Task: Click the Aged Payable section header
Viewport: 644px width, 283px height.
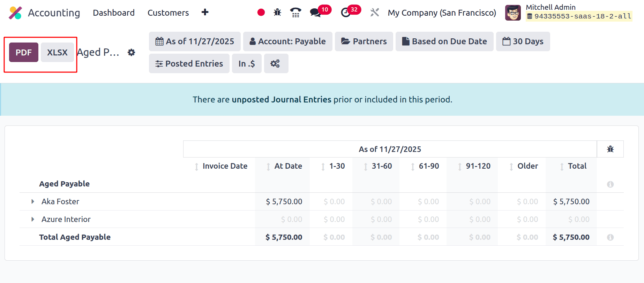Action: 64,184
